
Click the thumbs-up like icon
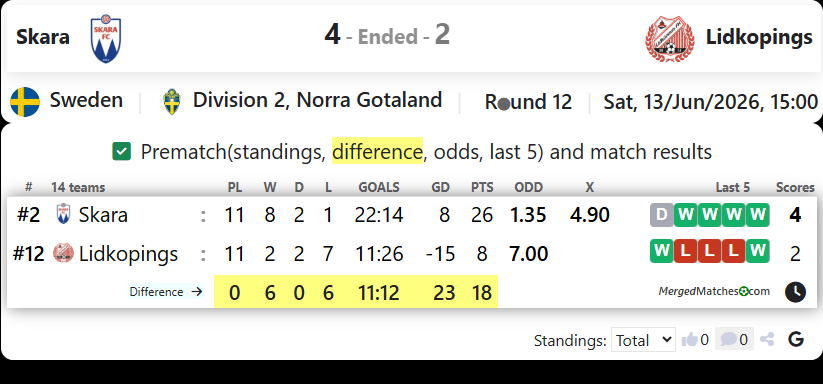click(x=689, y=340)
